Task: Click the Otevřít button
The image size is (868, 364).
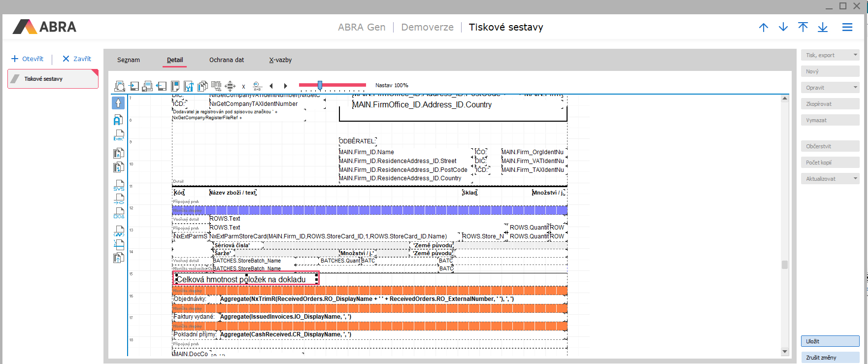Action: (x=28, y=59)
